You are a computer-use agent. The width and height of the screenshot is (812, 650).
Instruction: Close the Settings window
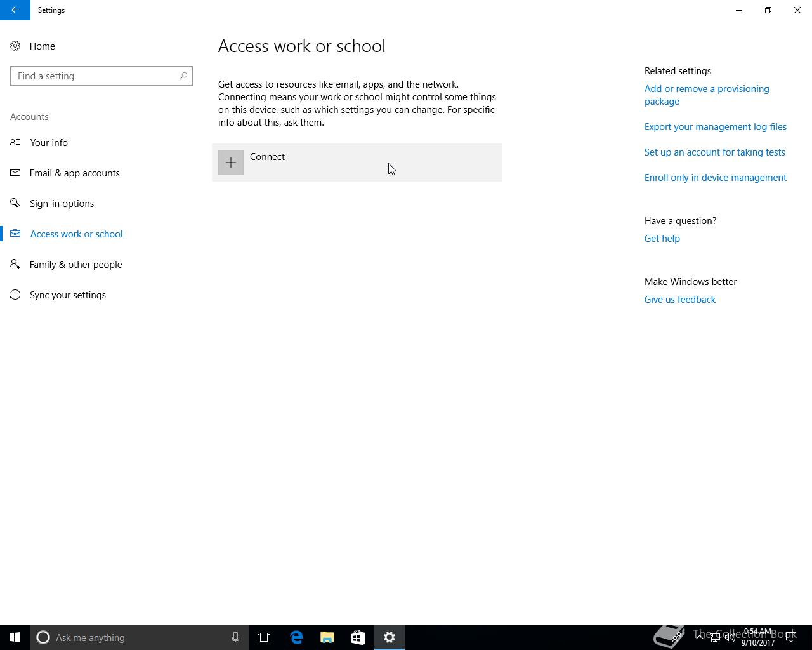pyautogui.click(x=797, y=10)
